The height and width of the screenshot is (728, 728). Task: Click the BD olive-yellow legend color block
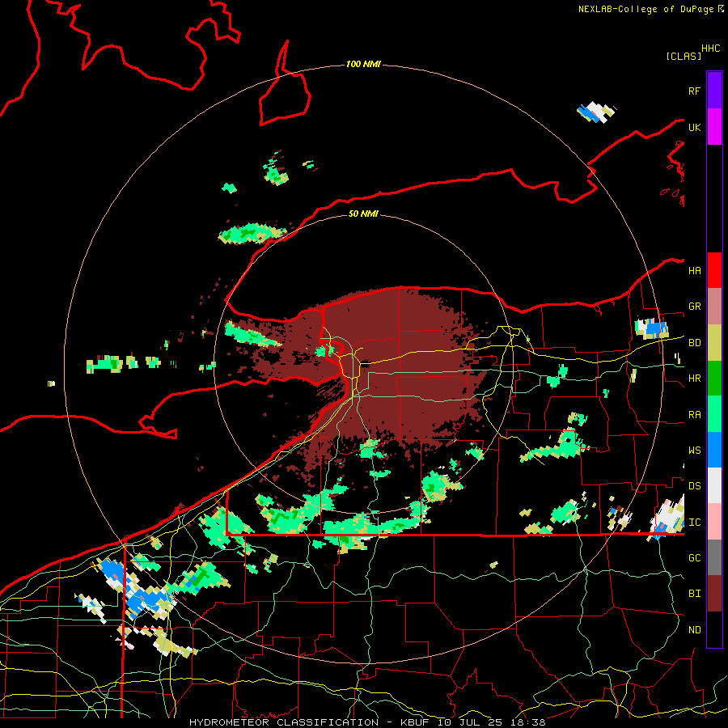pyautogui.click(x=714, y=342)
